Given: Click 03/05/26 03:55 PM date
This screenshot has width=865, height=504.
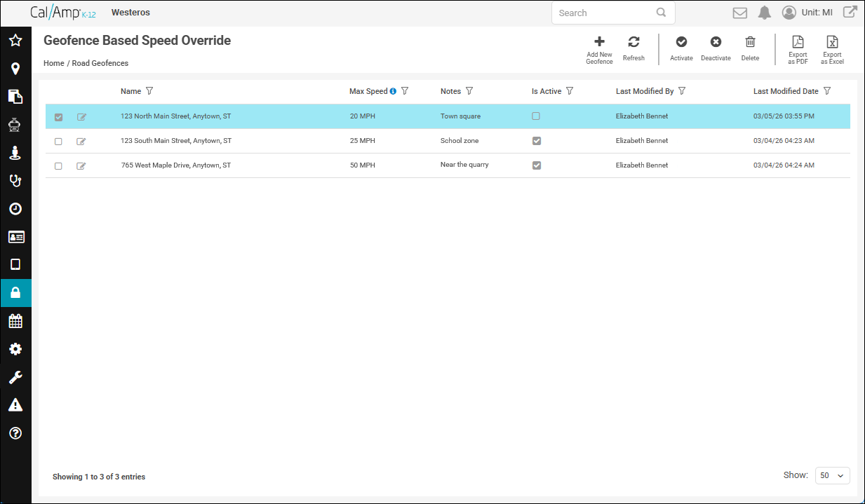Looking at the screenshot, I should point(784,116).
